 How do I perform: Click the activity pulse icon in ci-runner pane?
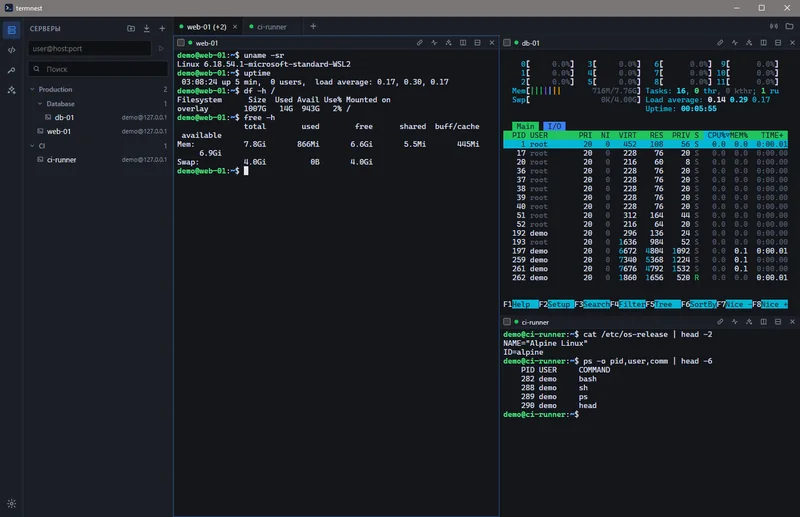[x=735, y=322]
